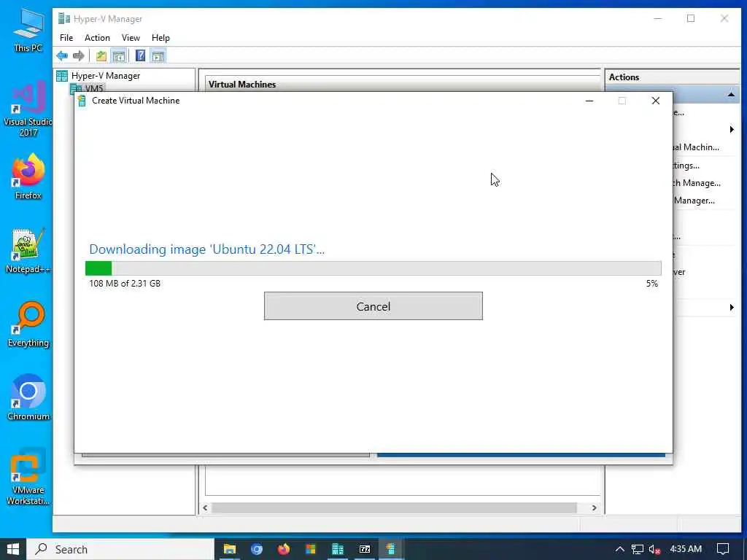Image resolution: width=747 pixels, height=560 pixels.
Task: Click the 5% progress percentage text
Action: click(x=651, y=284)
